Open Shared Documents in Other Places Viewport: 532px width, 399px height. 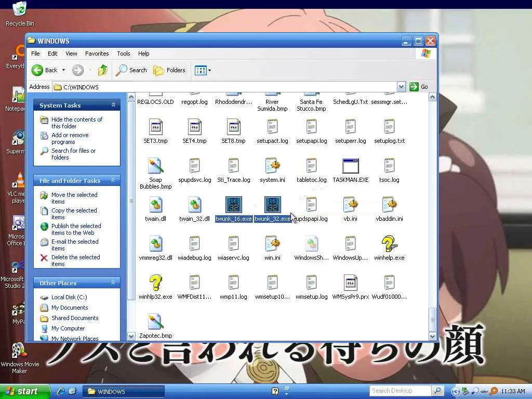75,318
